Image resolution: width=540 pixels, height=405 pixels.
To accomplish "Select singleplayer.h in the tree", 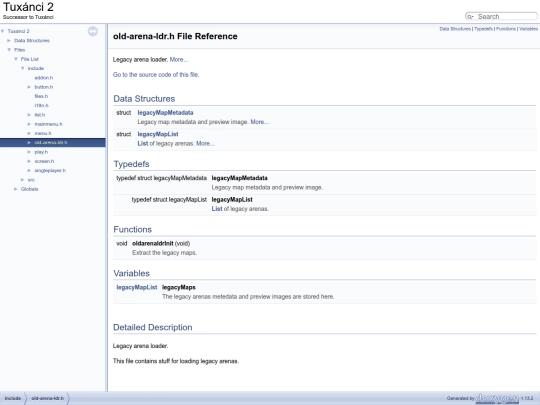I will [x=50, y=170].
